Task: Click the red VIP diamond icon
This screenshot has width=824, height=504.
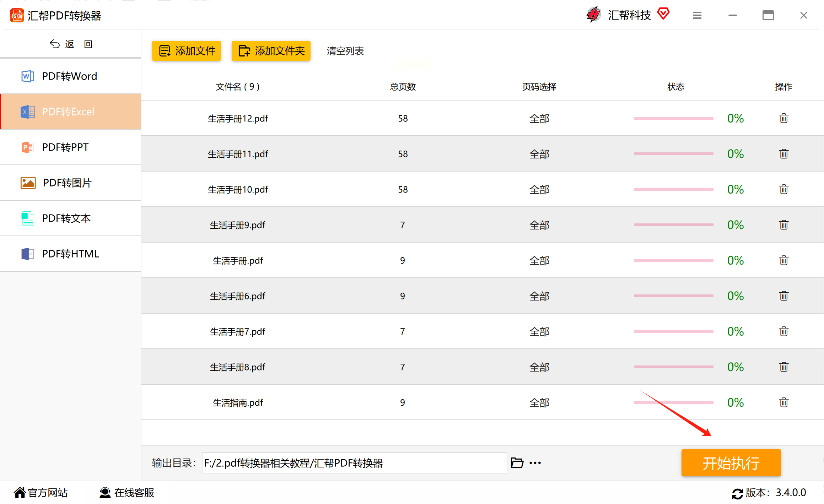Action: [663, 14]
